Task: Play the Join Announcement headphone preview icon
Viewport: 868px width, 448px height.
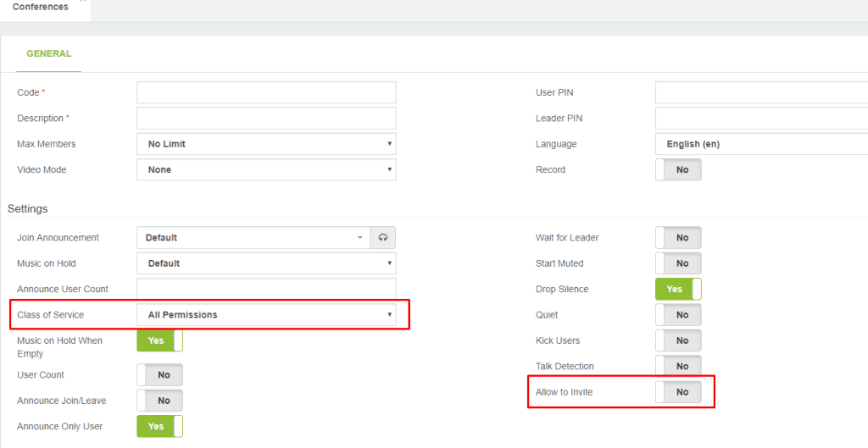Action: point(383,238)
